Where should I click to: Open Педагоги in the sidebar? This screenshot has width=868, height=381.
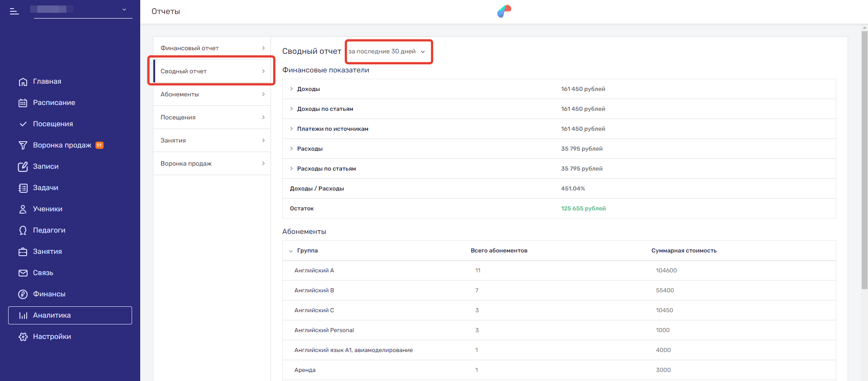pos(49,230)
